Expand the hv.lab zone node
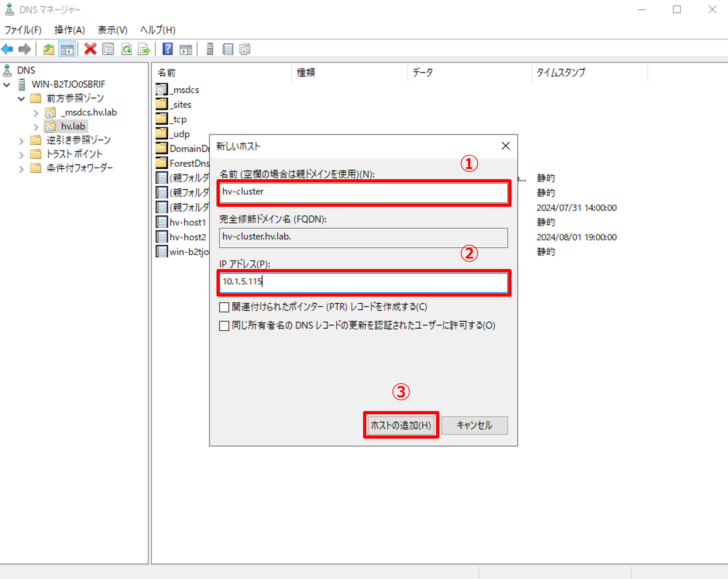Screen dimensions: 728x579 tap(36, 127)
